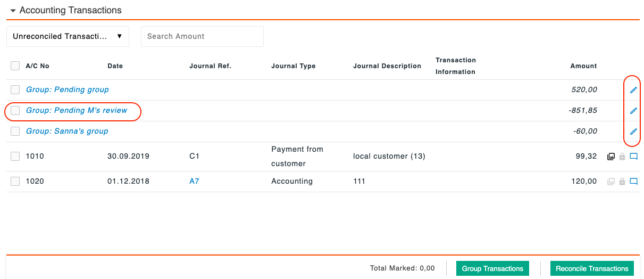Open comment icon on row 1020
Image resolution: width=644 pixels, height=279 pixels.
tap(633, 181)
